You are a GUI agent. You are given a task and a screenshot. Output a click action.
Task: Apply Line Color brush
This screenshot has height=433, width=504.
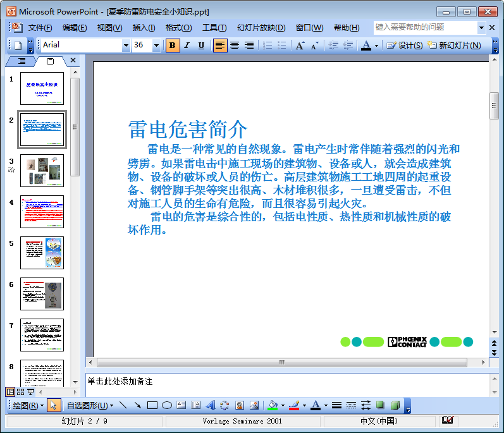click(294, 405)
